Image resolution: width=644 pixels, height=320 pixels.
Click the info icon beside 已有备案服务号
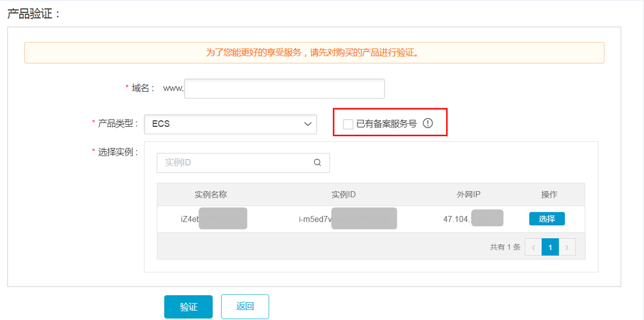[x=428, y=123]
